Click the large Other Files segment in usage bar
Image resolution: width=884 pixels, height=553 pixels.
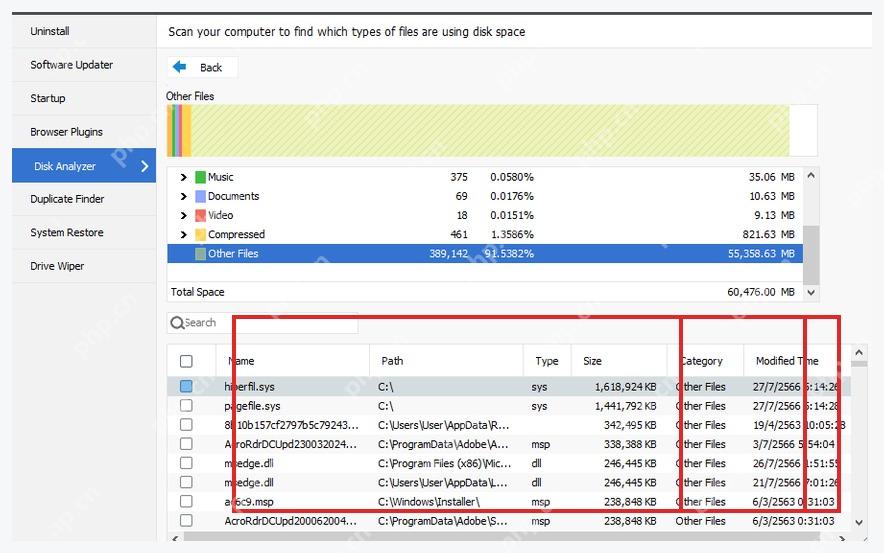490,130
